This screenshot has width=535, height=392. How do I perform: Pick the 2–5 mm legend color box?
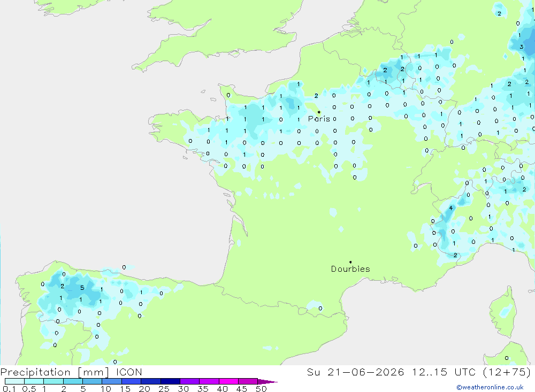tap(73, 381)
